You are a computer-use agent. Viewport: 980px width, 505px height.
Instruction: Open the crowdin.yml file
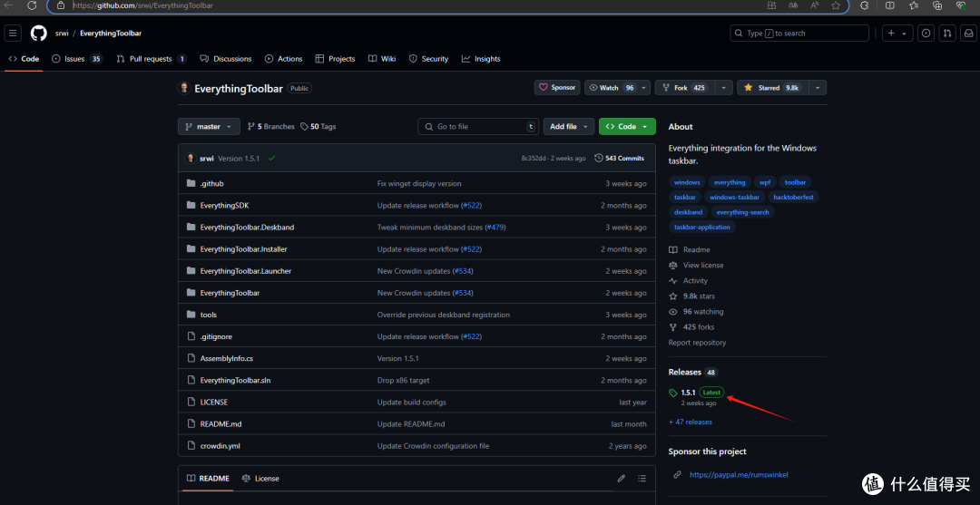coord(220,446)
